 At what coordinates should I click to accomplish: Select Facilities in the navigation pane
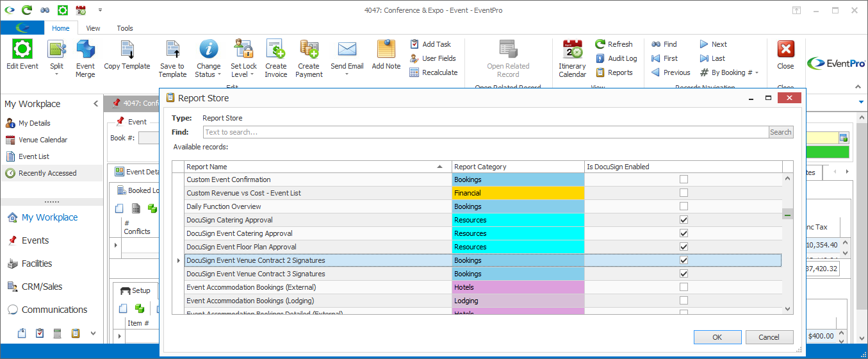click(37, 263)
